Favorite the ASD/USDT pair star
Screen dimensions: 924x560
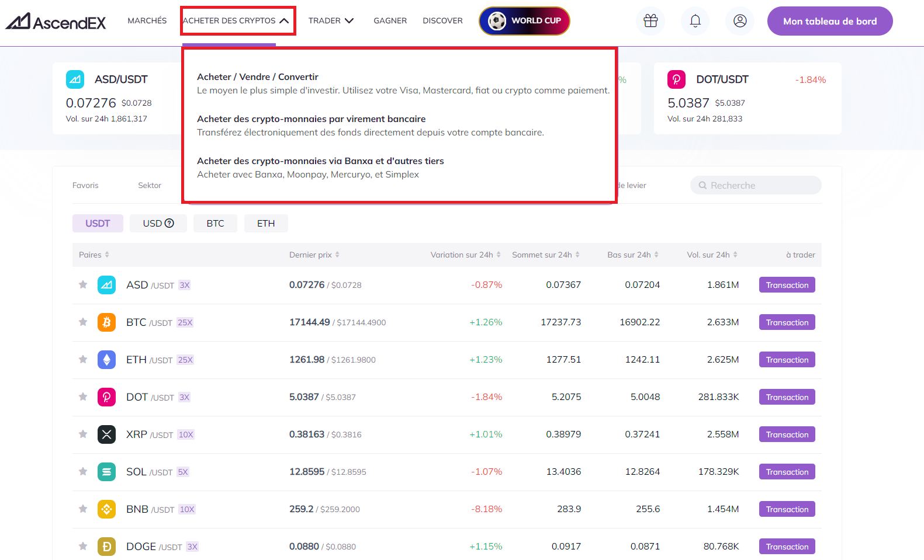(83, 284)
